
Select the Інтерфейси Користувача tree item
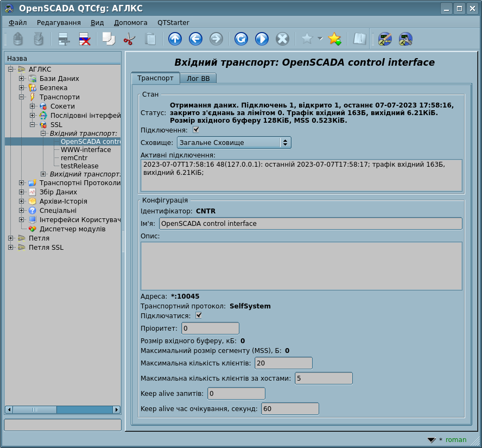tap(80, 220)
